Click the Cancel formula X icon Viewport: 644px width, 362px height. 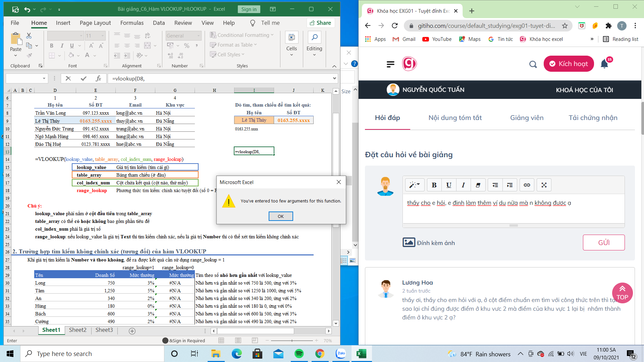point(68,78)
